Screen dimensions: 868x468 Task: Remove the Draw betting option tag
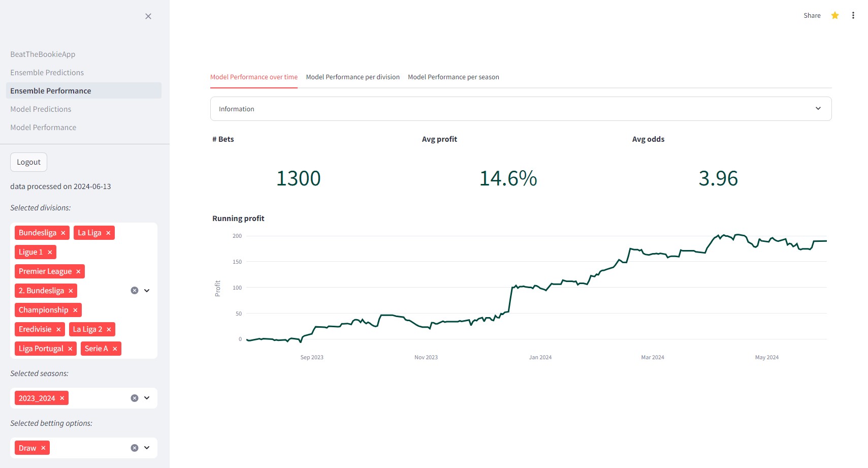click(43, 448)
